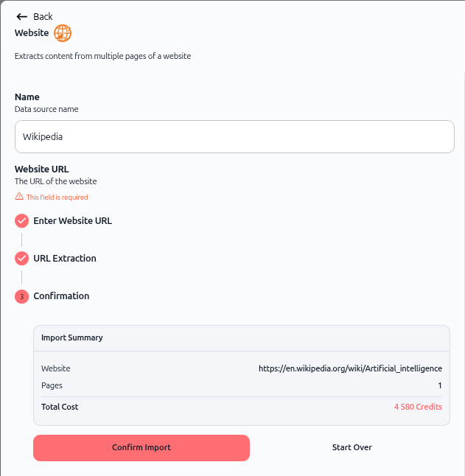Click the Pages count value
This screenshot has height=476, width=465.
point(440,385)
